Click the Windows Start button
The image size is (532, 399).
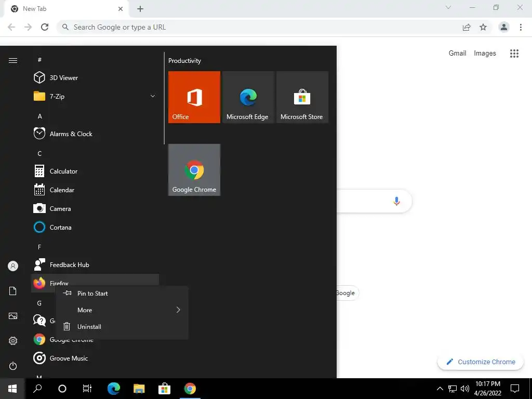coord(12,389)
